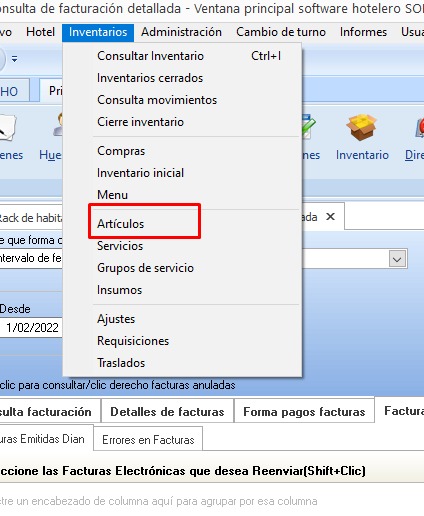Close the facturación detallada tab with X

click(330, 217)
